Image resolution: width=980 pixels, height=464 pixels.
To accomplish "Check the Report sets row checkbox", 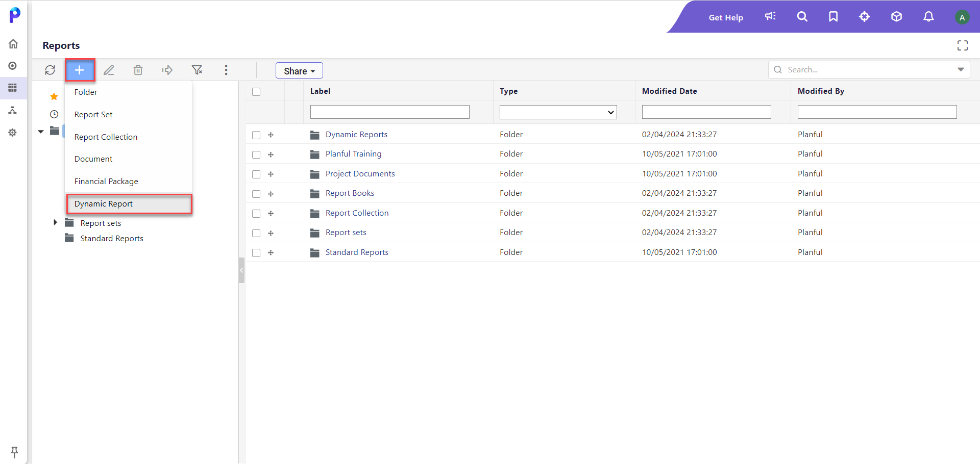I will click(256, 233).
